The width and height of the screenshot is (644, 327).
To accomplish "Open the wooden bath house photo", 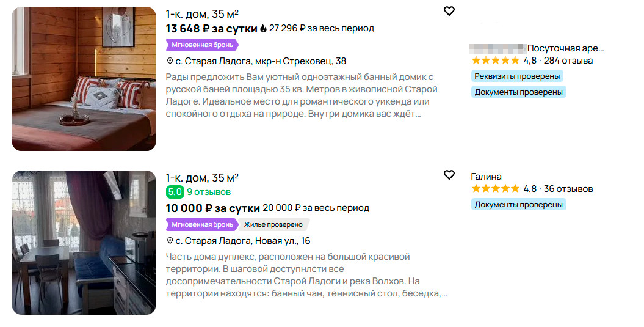I will [x=84, y=79].
